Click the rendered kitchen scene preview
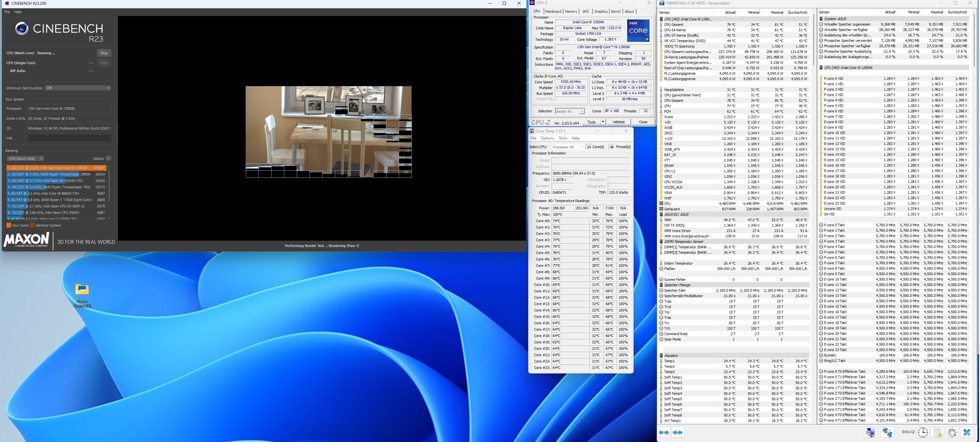Image resolution: width=980 pixels, height=442 pixels. (x=328, y=132)
